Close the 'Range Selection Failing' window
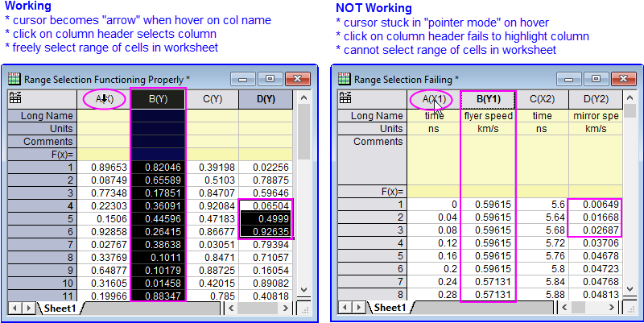 coord(623,78)
